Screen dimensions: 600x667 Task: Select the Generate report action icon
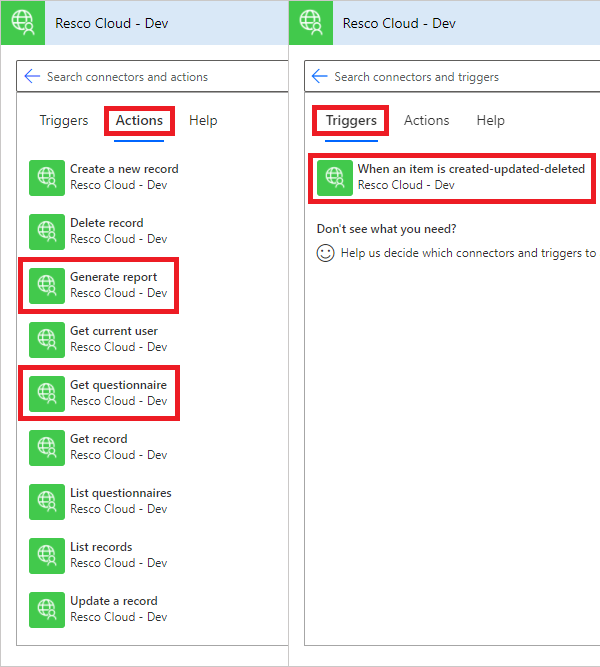click(x=46, y=285)
